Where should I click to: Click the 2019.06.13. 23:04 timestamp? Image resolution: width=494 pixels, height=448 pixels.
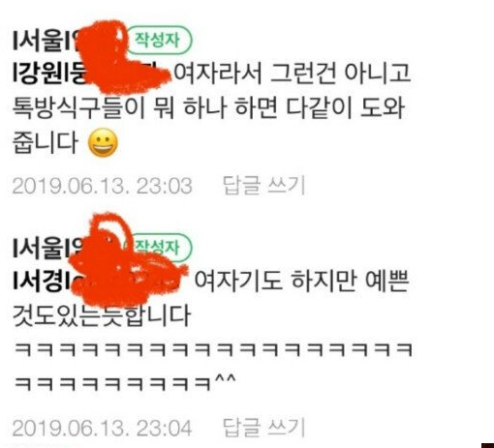click(103, 428)
